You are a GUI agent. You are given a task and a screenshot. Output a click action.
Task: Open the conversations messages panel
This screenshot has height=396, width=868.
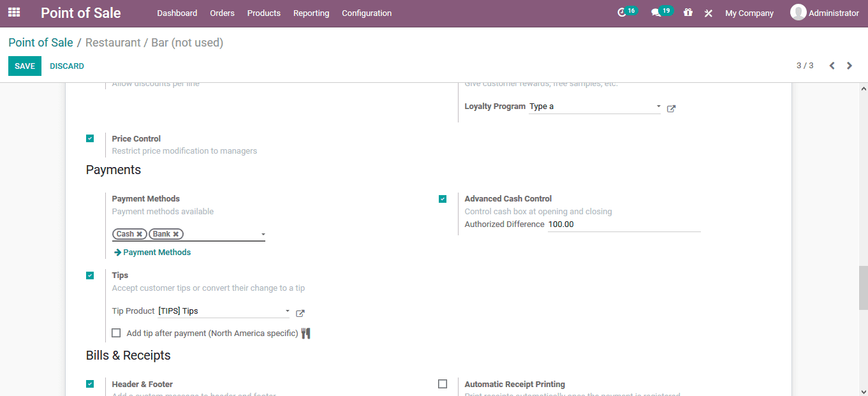pos(657,12)
